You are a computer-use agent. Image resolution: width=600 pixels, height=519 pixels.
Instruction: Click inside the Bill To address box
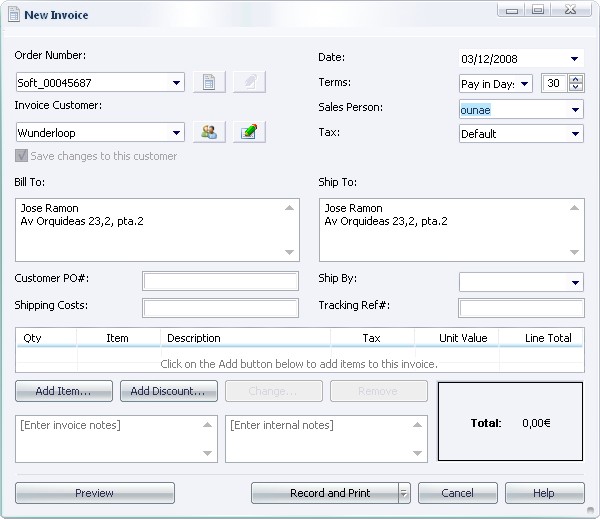point(157,230)
